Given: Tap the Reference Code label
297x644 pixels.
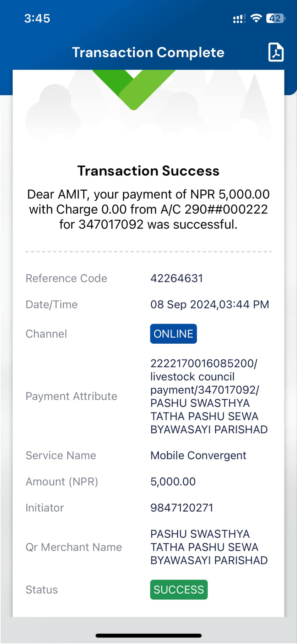Looking at the screenshot, I should 66,278.
